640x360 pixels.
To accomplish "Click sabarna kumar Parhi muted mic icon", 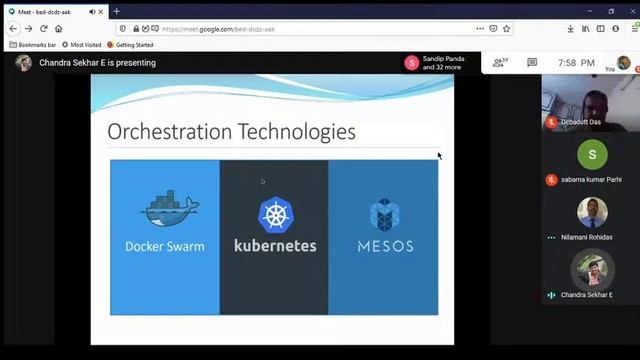I will [551, 180].
